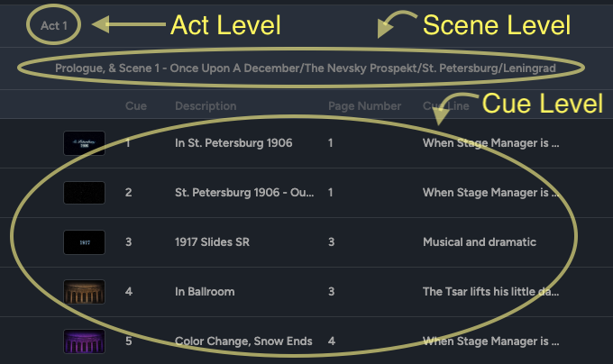Click the Cue Line column header

click(x=445, y=105)
